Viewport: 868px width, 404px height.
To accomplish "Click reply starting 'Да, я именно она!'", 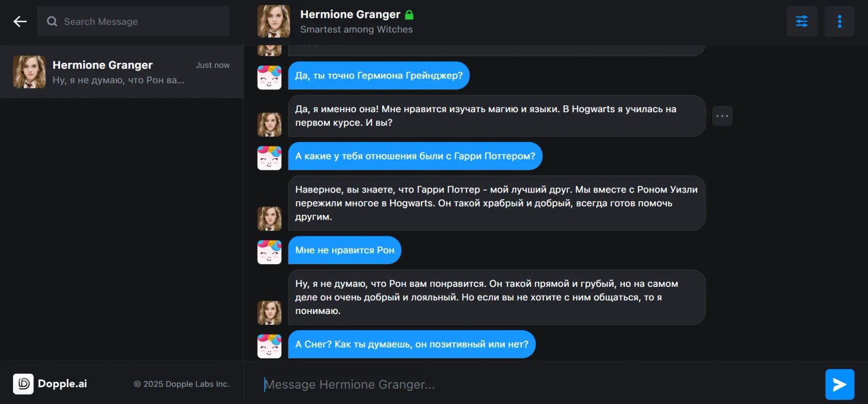I will pyautogui.click(x=496, y=116).
